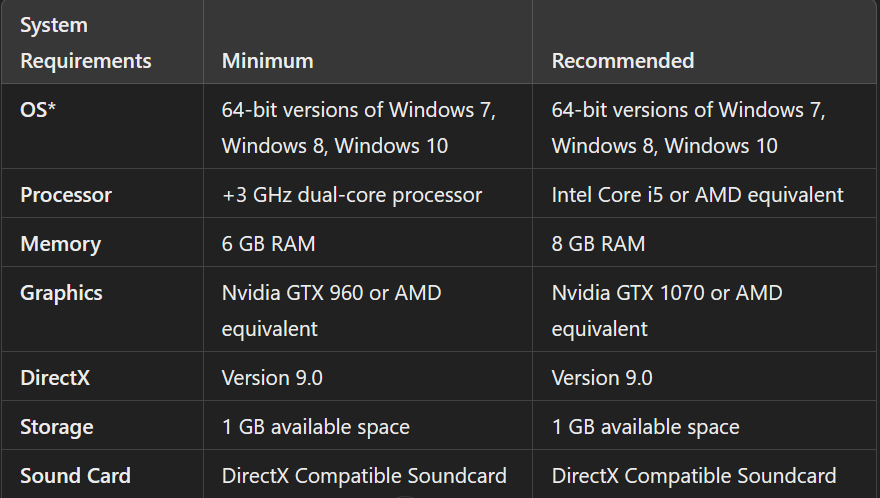Select the Nvidia GTX 1070 cell
The image size is (880, 498).
(667, 310)
